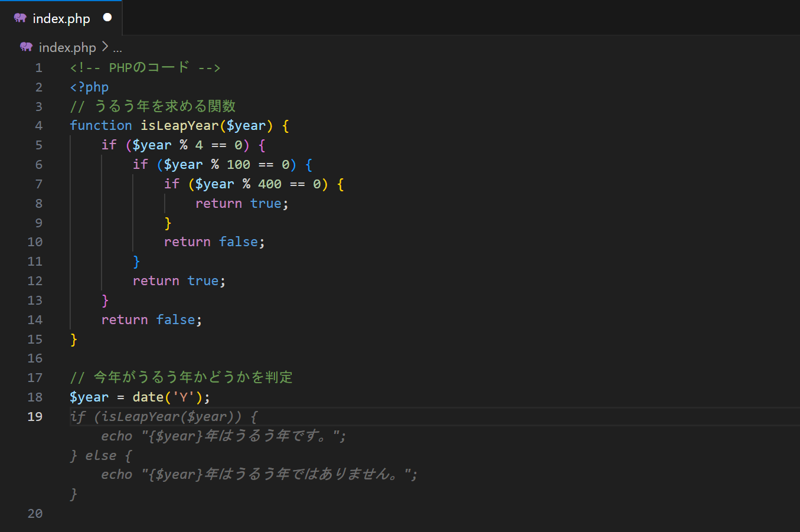
Task: Expand the breadcrumb ellipsis symbol picker
Action: [x=117, y=48]
